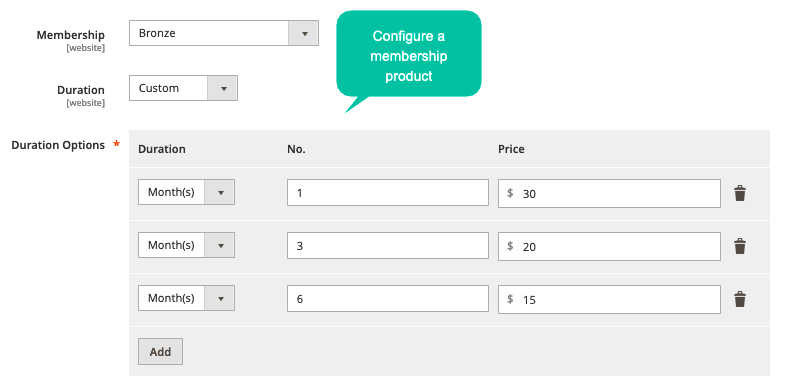Focus the No. field containing 6
The height and width of the screenshot is (391, 788).
pos(388,299)
